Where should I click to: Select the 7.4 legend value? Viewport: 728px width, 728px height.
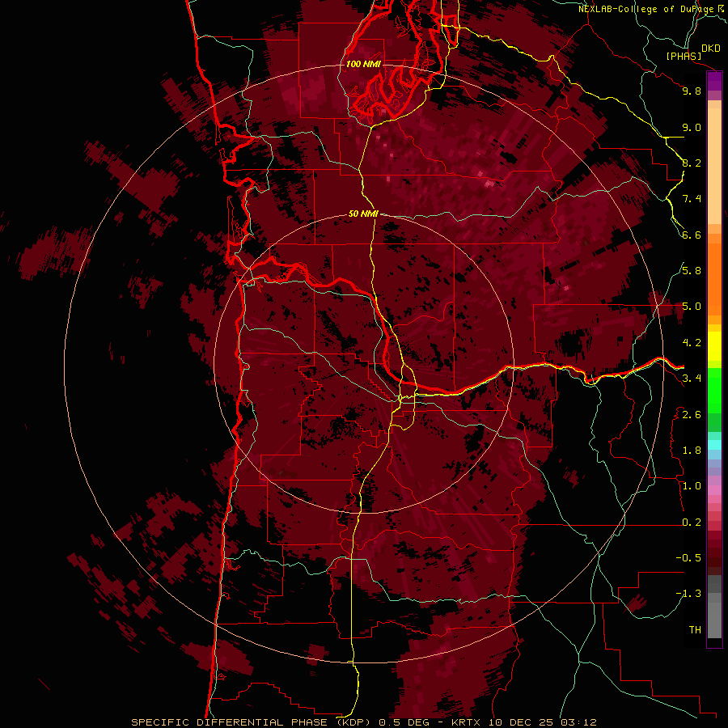[692, 199]
